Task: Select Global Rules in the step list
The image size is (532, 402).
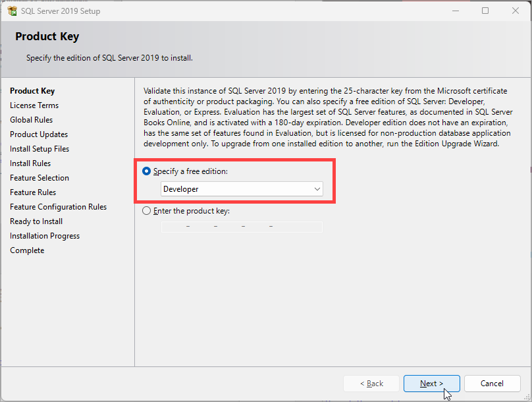Action: (x=31, y=120)
